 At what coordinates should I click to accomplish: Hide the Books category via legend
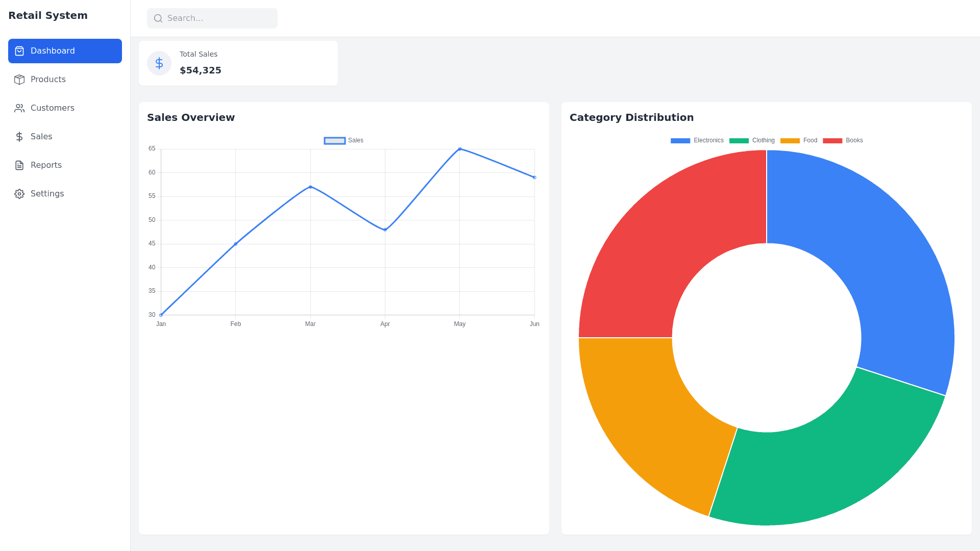click(x=842, y=140)
